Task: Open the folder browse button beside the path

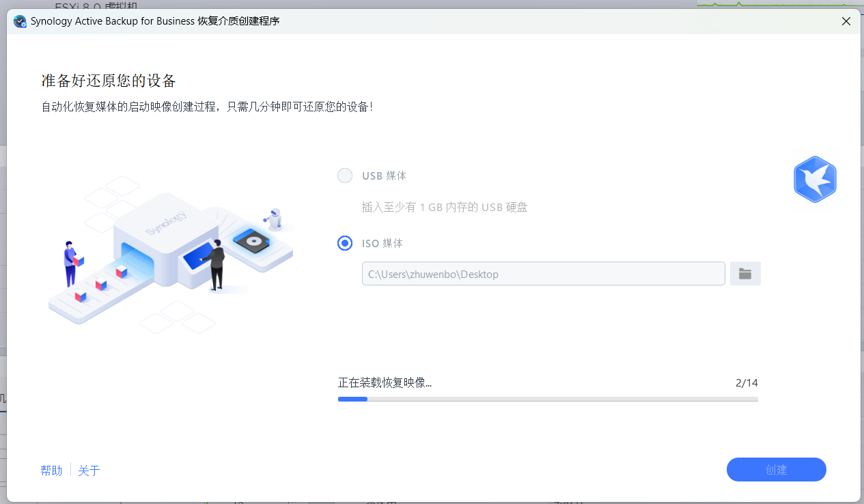Action: coord(745,274)
